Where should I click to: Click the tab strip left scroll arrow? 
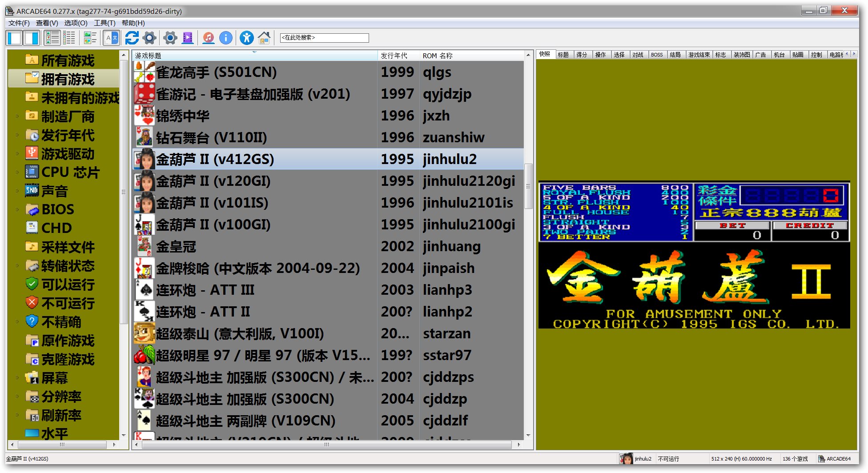coord(847,54)
